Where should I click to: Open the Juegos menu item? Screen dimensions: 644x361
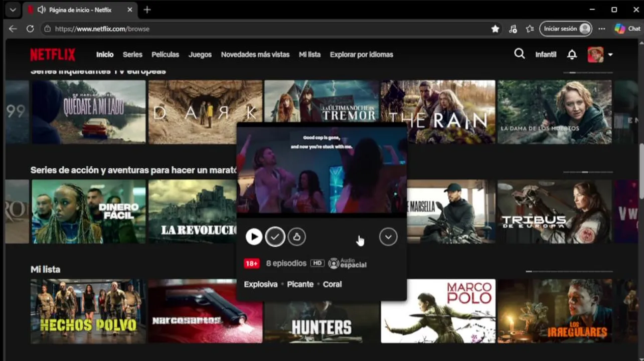(x=200, y=54)
